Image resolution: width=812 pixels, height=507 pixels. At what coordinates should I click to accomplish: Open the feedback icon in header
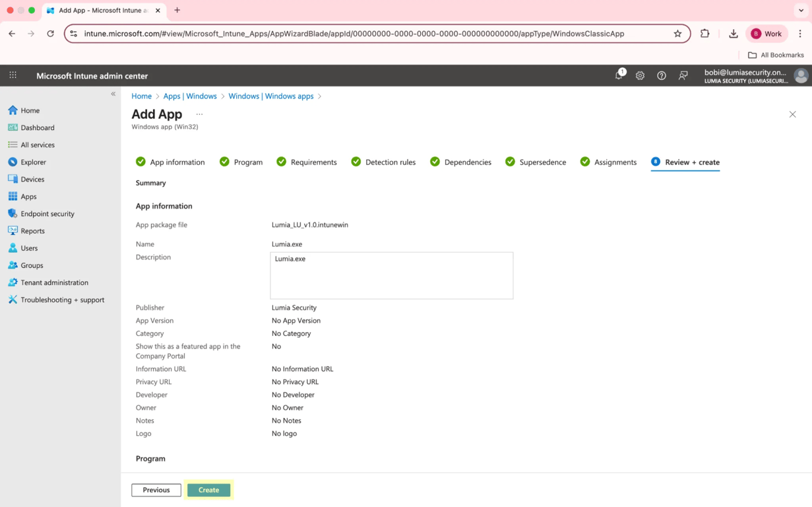click(683, 76)
